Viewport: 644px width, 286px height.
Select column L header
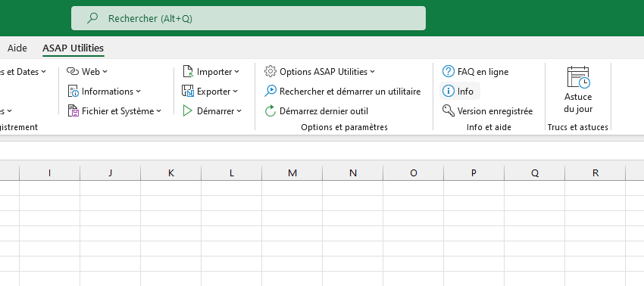coord(232,173)
